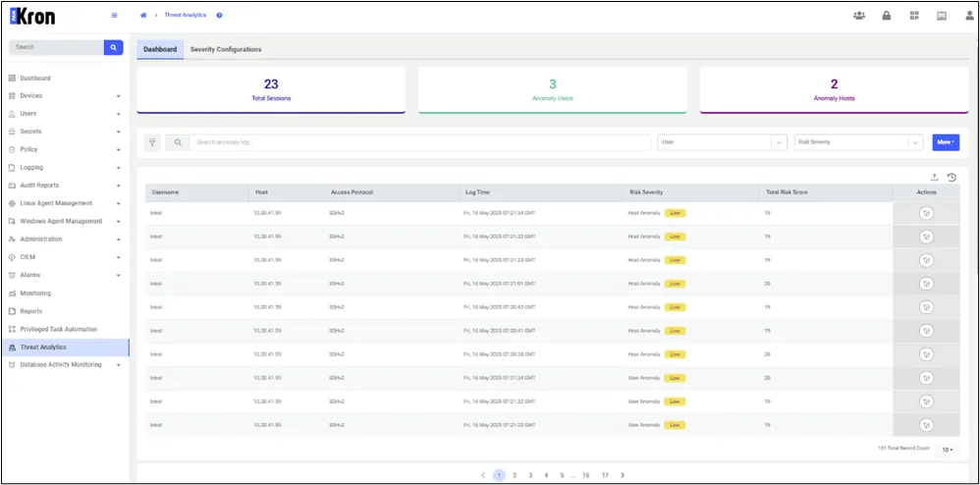
Task: Click the previous page arrow
Action: click(x=483, y=475)
